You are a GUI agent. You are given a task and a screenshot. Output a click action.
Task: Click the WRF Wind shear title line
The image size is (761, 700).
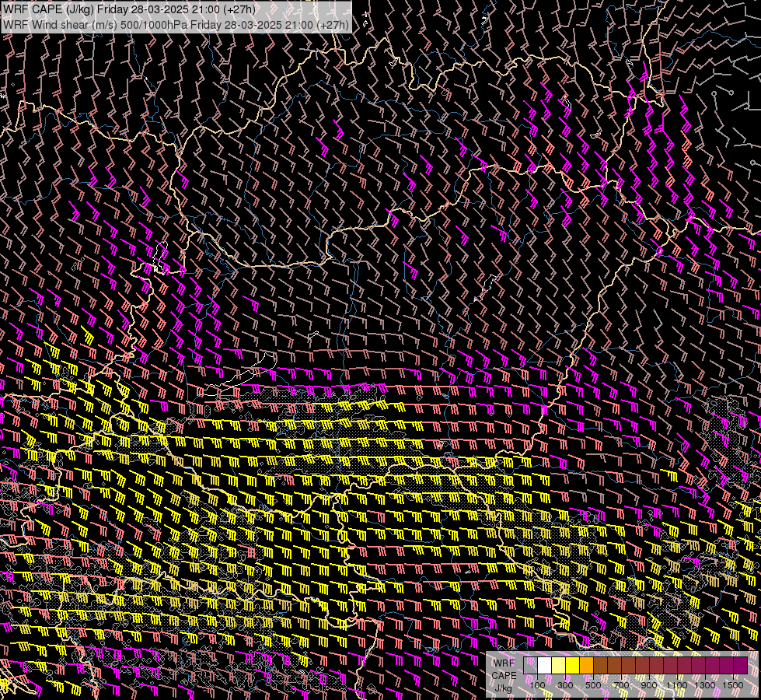click(175, 24)
